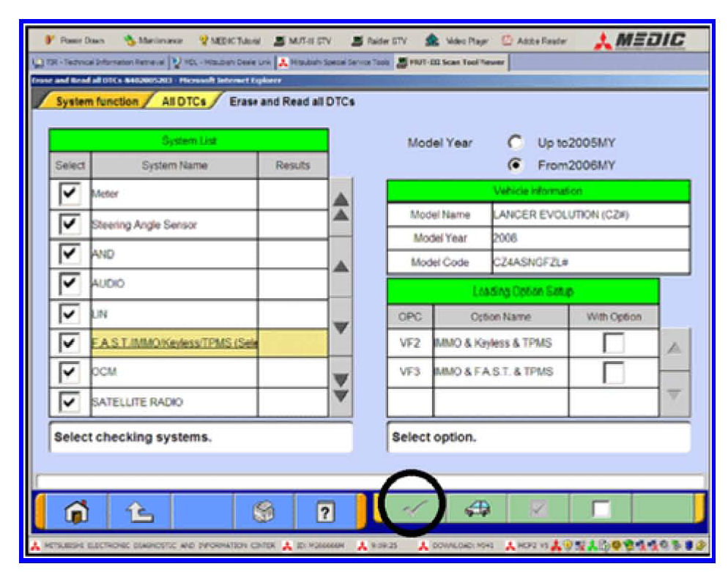Click the deselect-all empty box icon
Screen dimensions: 728x572
pos(601,509)
